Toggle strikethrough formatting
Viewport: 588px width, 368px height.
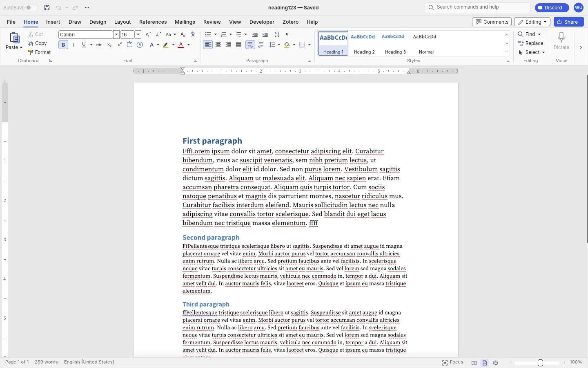pos(99,45)
